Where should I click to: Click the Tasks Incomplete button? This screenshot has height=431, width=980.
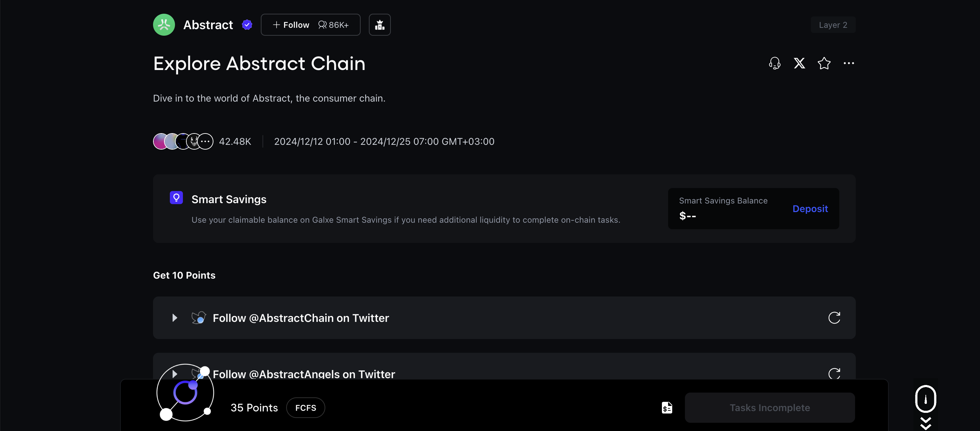pos(770,408)
